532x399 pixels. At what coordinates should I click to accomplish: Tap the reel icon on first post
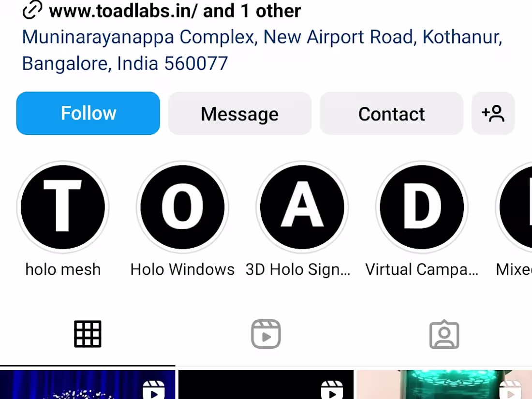click(x=154, y=389)
